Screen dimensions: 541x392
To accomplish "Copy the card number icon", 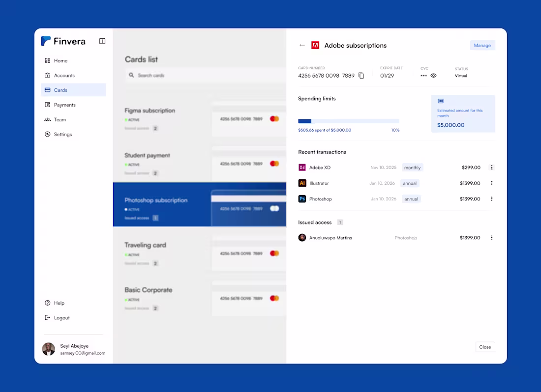I will pos(361,76).
